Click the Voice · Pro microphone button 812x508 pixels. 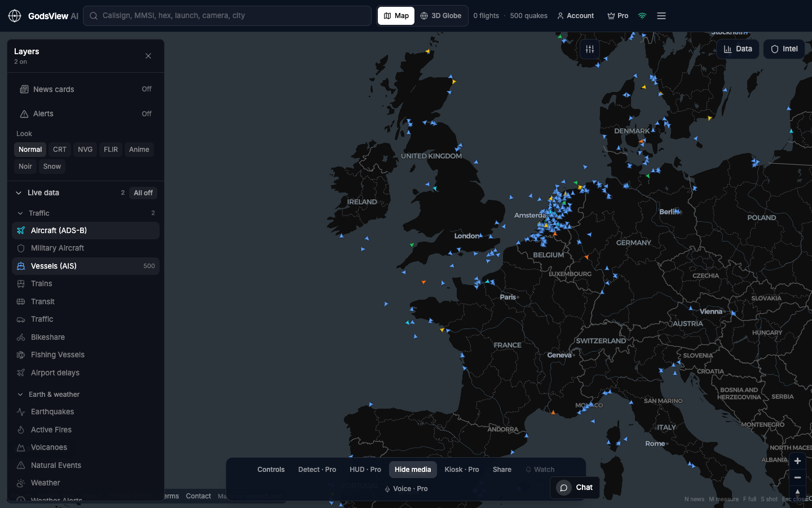pyautogui.click(x=406, y=489)
